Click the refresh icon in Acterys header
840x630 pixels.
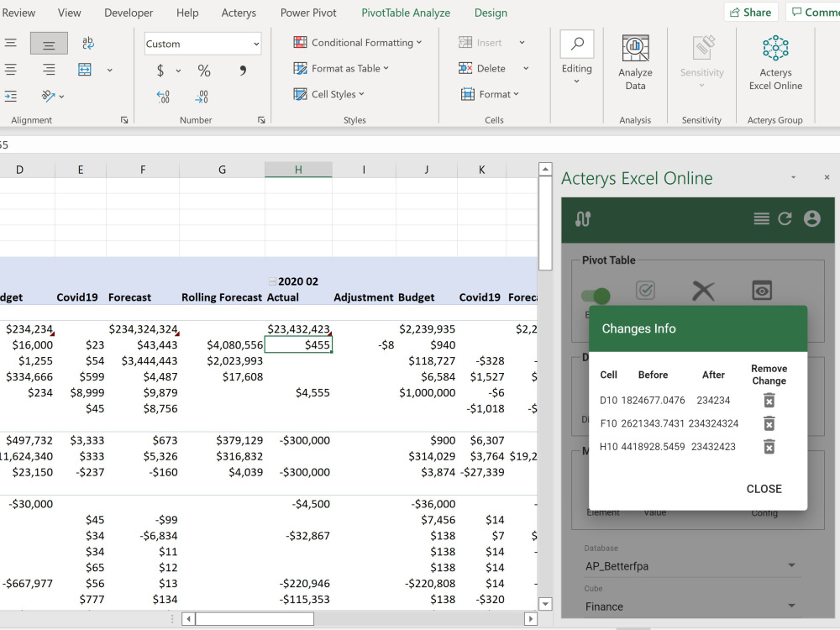(785, 218)
